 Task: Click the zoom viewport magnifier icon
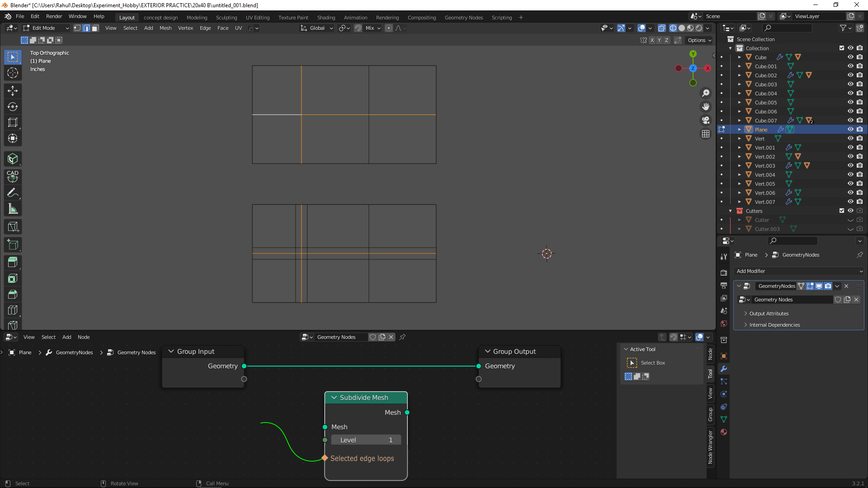[x=706, y=93]
